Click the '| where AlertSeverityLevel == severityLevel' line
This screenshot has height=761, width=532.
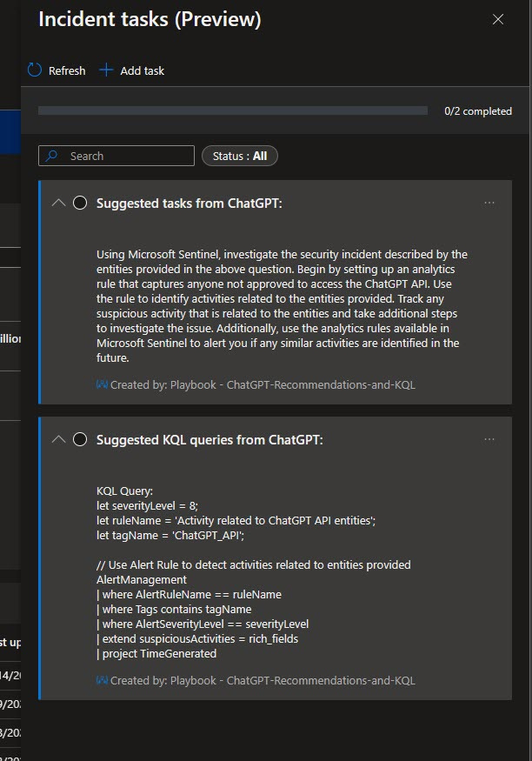203,624
